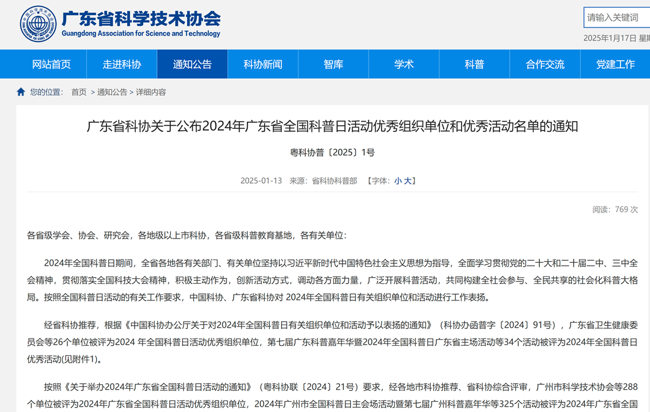Open the 走进科协 nav item

(122, 64)
